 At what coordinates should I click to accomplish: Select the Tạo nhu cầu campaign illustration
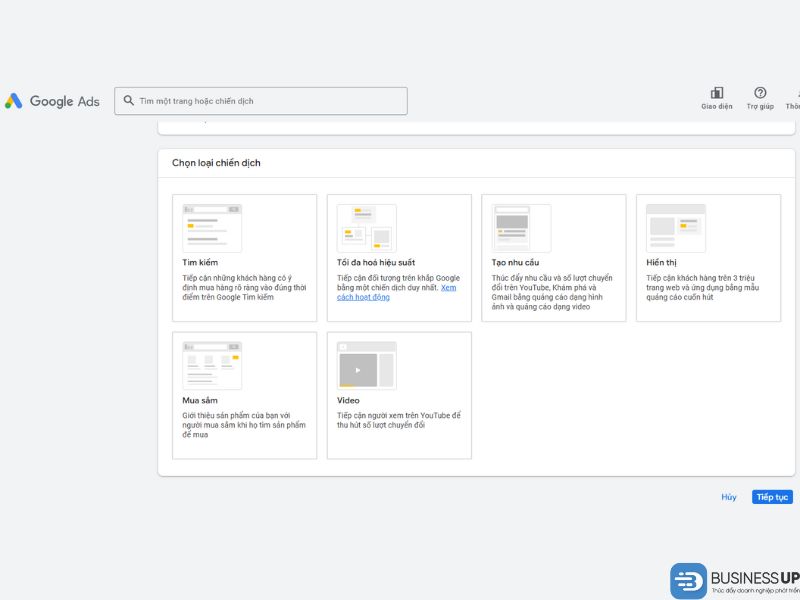pos(521,228)
